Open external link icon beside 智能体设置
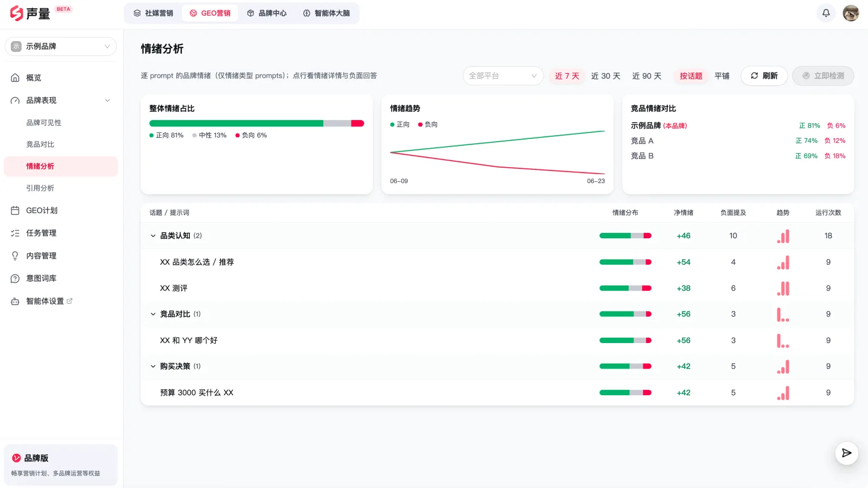The width and height of the screenshot is (868, 488). coord(69,301)
